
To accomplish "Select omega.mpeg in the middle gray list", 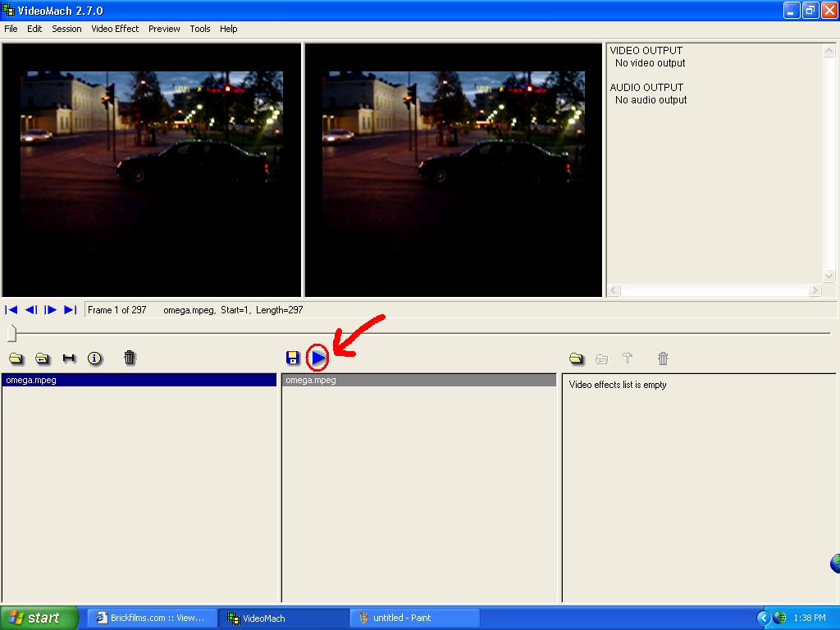I will tap(419, 381).
